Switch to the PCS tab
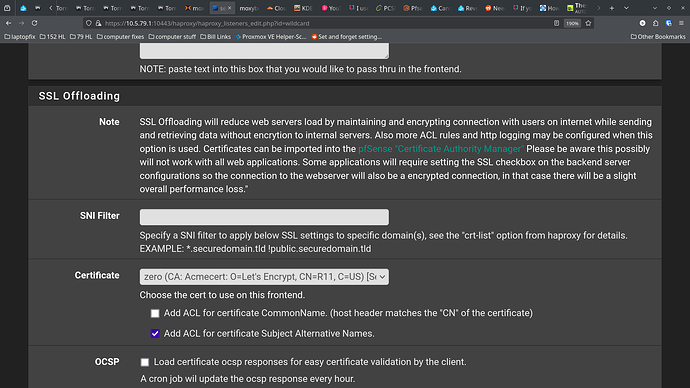690x388 pixels. click(x=386, y=8)
